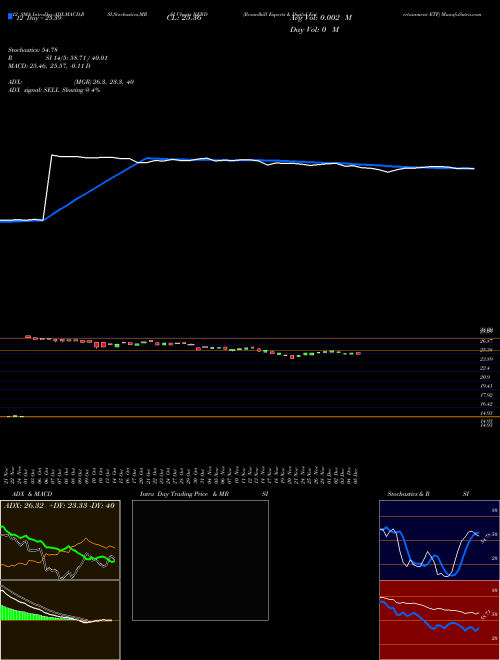The width and height of the screenshot is (500, 660).
Task: Select the 16.42 price axis label
Action: point(487,404)
